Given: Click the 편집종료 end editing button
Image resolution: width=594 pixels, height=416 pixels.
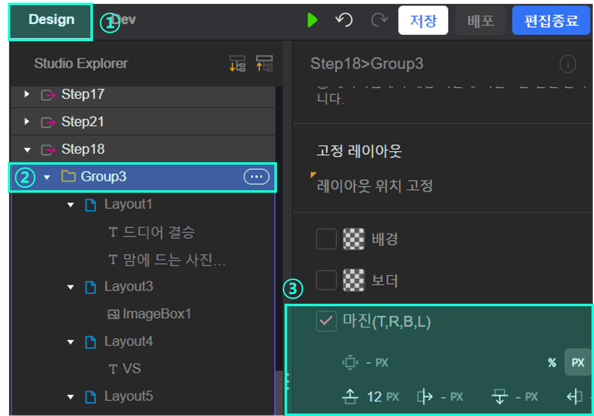Looking at the screenshot, I should click(x=551, y=21).
